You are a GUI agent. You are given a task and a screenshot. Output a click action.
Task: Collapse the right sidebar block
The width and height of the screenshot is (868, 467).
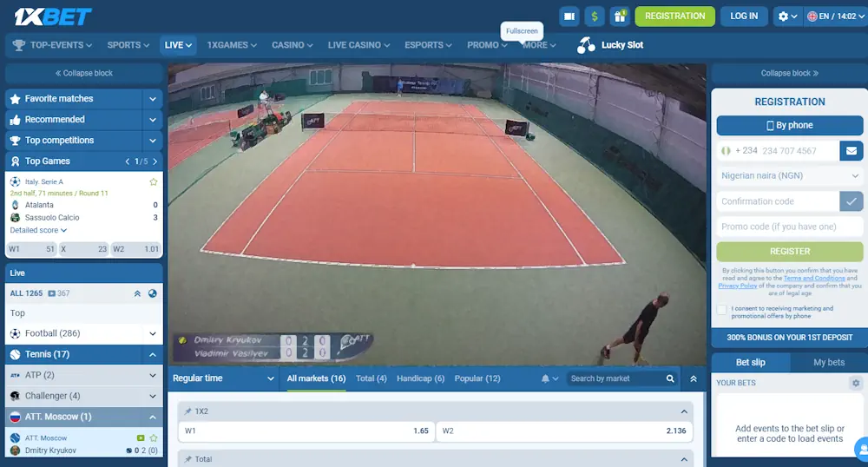pos(789,73)
